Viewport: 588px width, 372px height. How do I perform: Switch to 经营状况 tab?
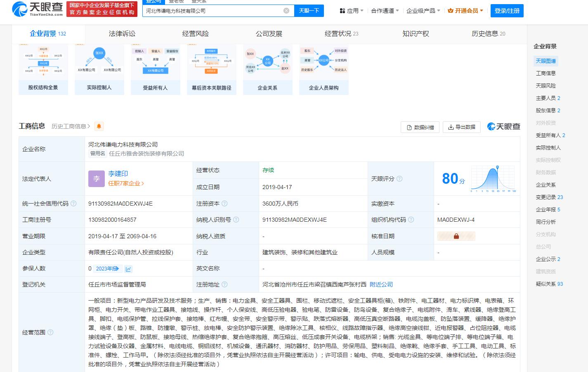(x=342, y=34)
